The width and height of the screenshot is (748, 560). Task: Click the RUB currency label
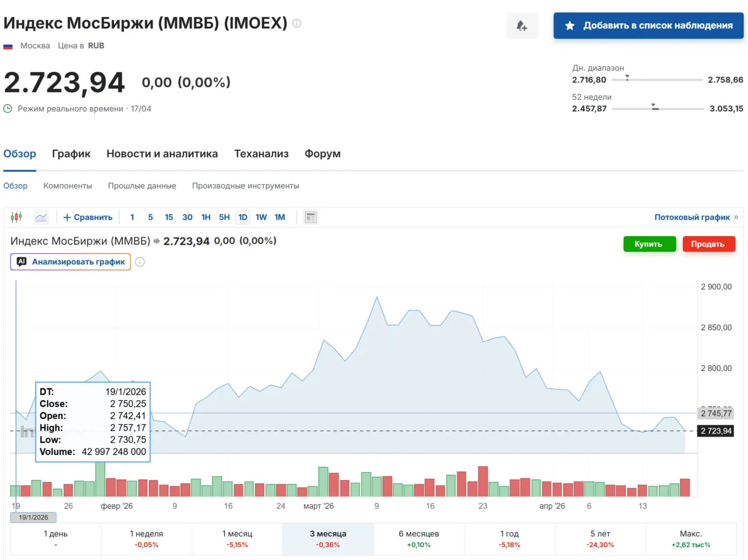pos(96,46)
